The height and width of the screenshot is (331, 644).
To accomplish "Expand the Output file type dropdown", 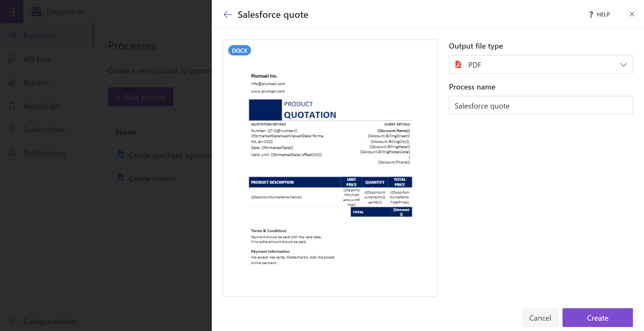I will pos(624,65).
